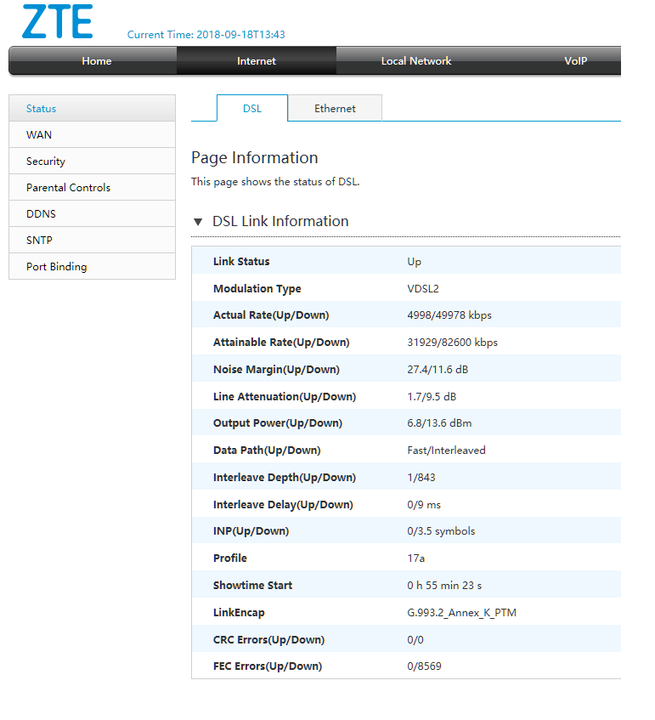
Task: Open Port Binding in the sidebar
Action: click(x=56, y=267)
